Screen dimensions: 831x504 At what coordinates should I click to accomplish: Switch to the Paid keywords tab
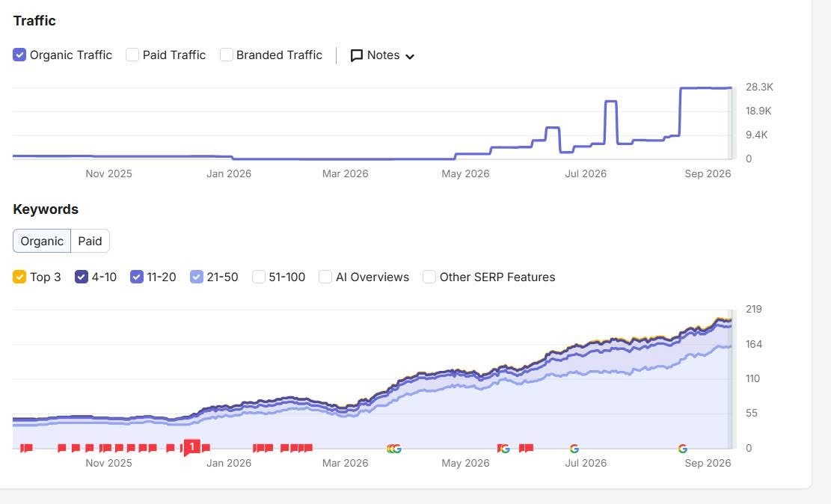pos(90,241)
